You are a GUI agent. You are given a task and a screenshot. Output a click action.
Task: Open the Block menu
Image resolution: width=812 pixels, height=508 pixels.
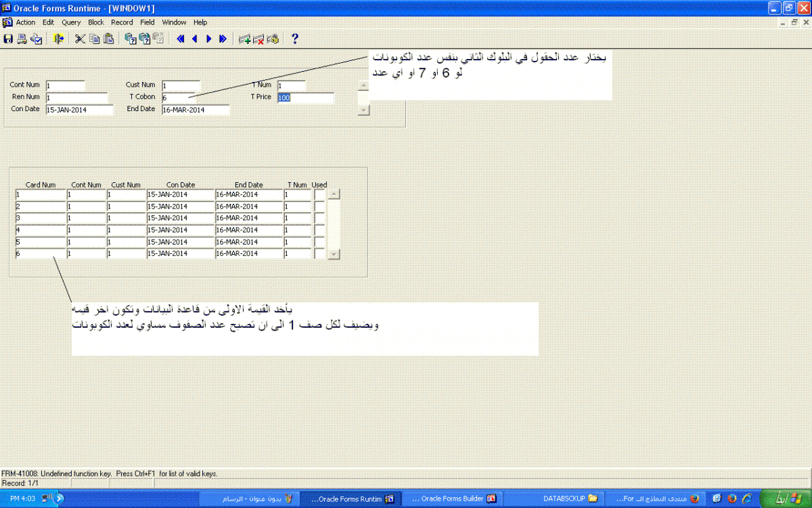point(96,22)
